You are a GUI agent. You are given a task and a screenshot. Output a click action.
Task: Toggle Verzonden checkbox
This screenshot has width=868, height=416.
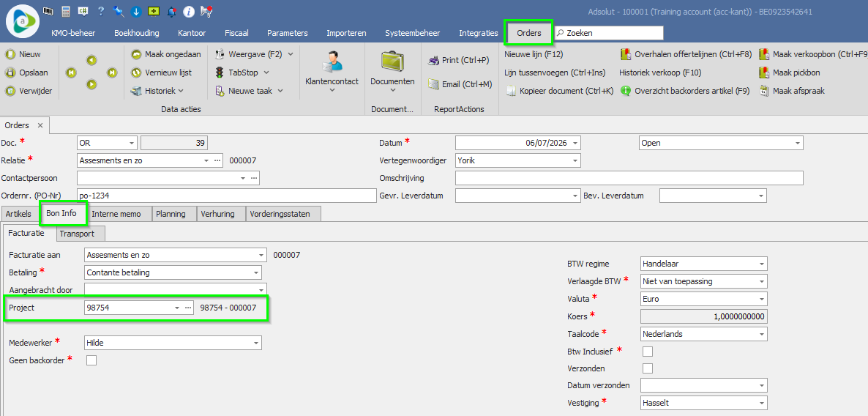pos(647,368)
